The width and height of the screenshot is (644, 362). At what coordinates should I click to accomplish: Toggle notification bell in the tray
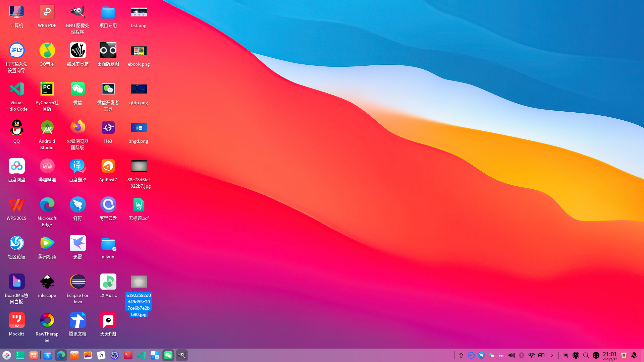(634, 355)
